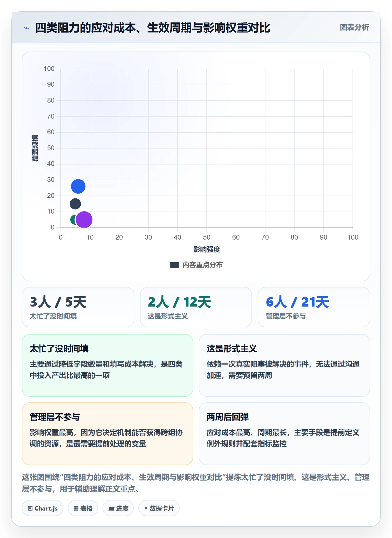
Task: Click the 数据卡片 tag chip
Action: pos(159,508)
